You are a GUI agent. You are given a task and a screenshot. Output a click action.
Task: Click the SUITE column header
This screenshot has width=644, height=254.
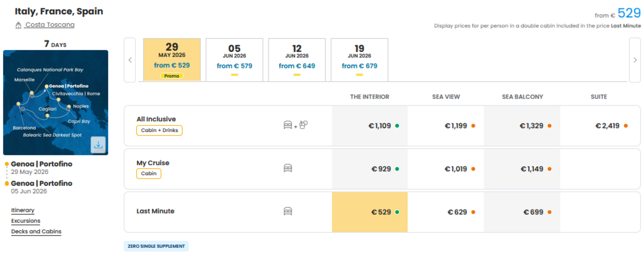coord(599,97)
